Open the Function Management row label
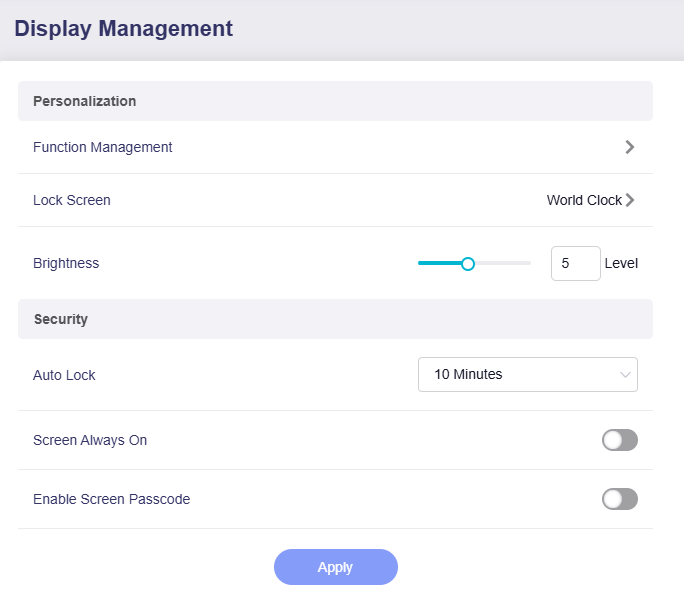684x600 pixels. coord(103,147)
